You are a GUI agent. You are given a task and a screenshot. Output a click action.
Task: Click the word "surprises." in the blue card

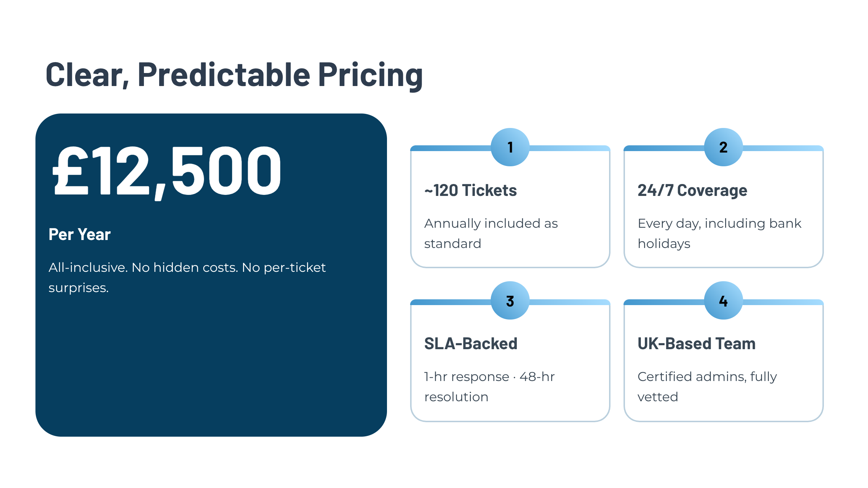click(x=78, y=288)
